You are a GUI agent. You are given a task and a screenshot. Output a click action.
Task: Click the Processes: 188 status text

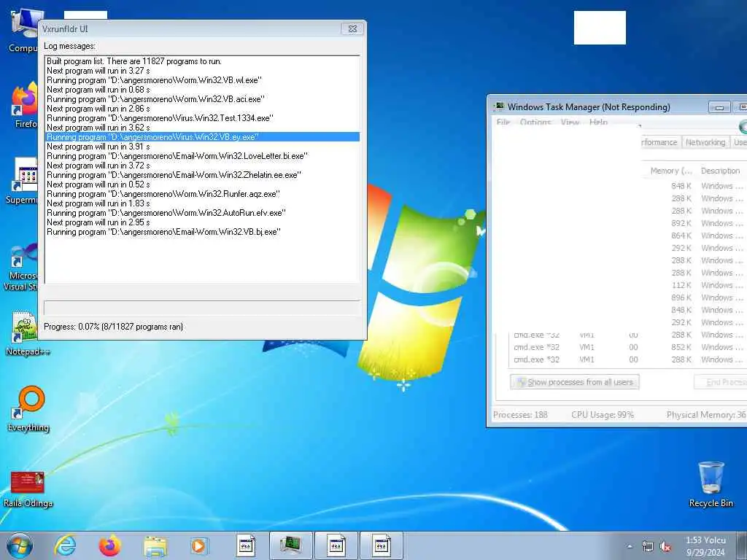pos(520,415)
